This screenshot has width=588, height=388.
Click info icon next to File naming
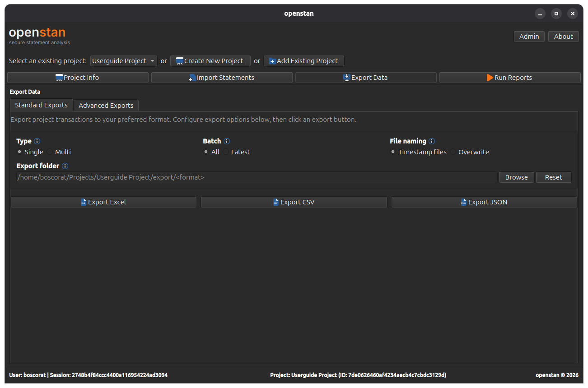point(432,141)
